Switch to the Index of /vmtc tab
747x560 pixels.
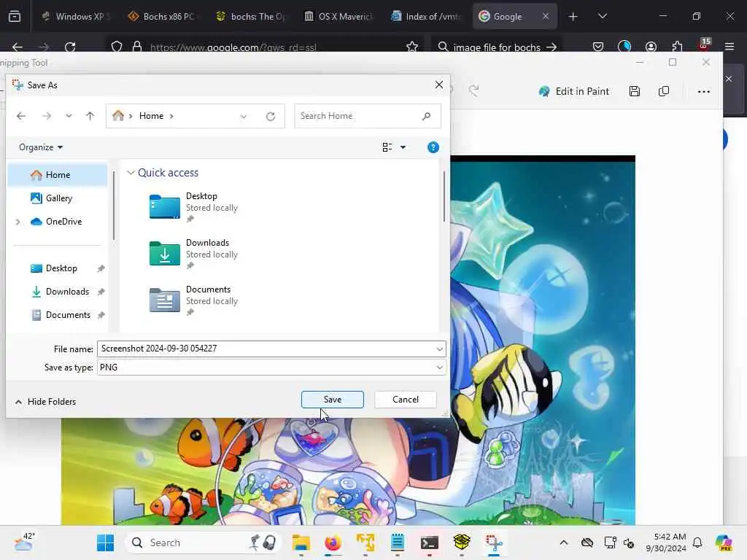426,16
